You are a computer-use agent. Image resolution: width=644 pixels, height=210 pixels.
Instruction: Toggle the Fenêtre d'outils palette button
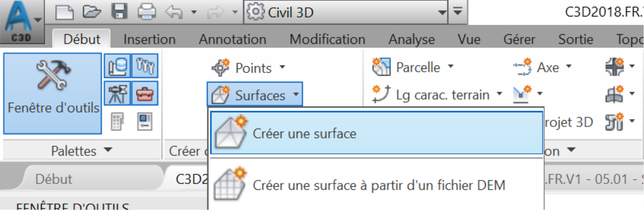point(53,93)
